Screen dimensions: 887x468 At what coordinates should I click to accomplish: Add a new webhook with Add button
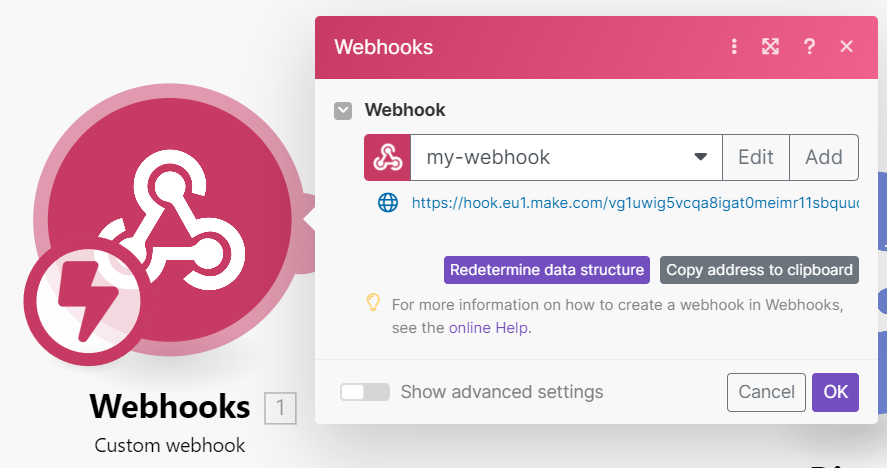[x=823, y=157]
